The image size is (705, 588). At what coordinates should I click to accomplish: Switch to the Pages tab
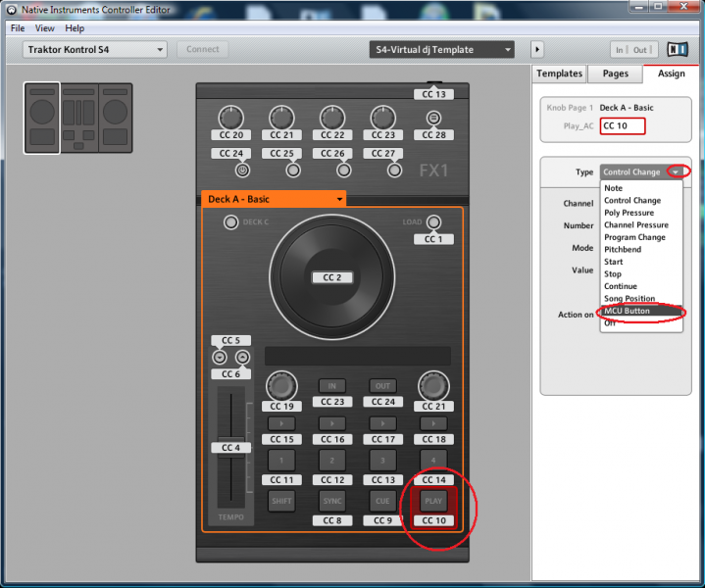[615, 73]
